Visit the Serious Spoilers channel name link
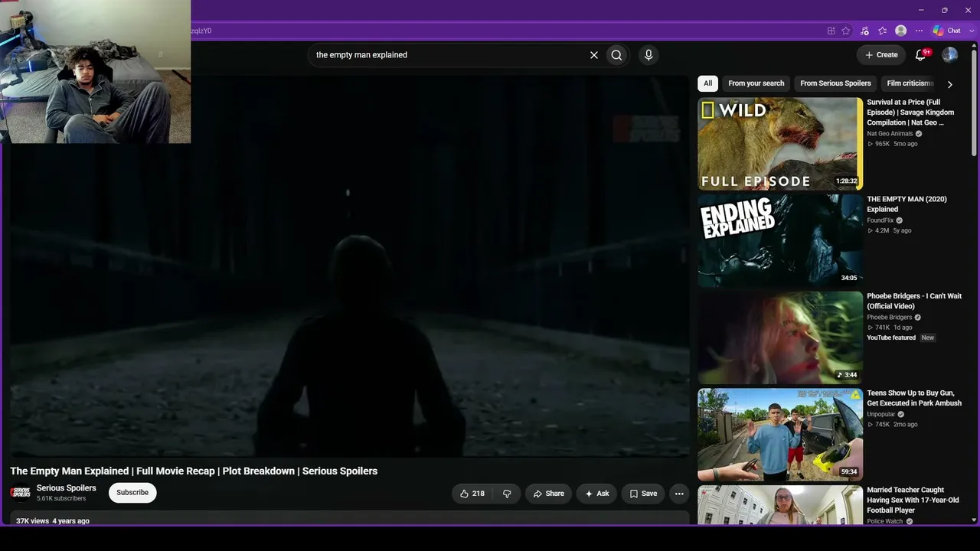The image size is (980, 551). coord(67,488)
